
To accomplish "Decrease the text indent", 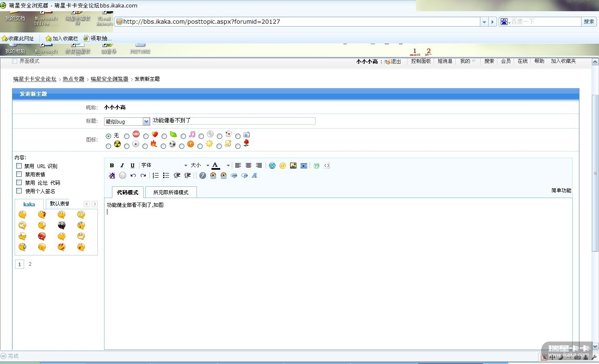I will (x=177, y=176).
